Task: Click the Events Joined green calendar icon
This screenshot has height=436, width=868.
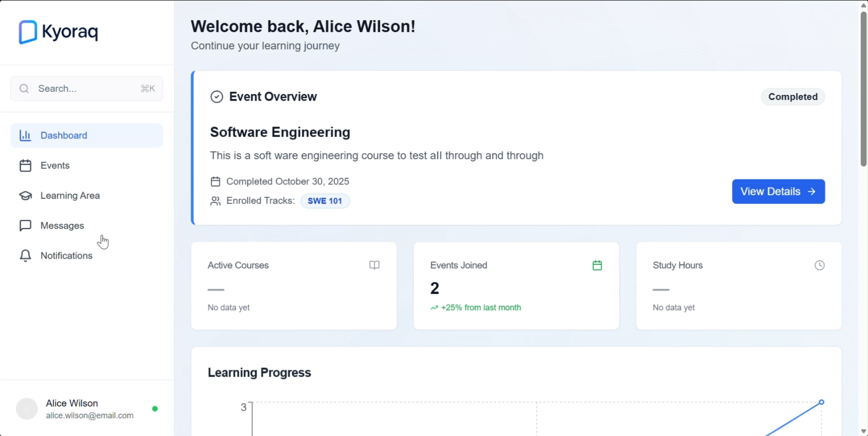Action: tap(597, 265)
